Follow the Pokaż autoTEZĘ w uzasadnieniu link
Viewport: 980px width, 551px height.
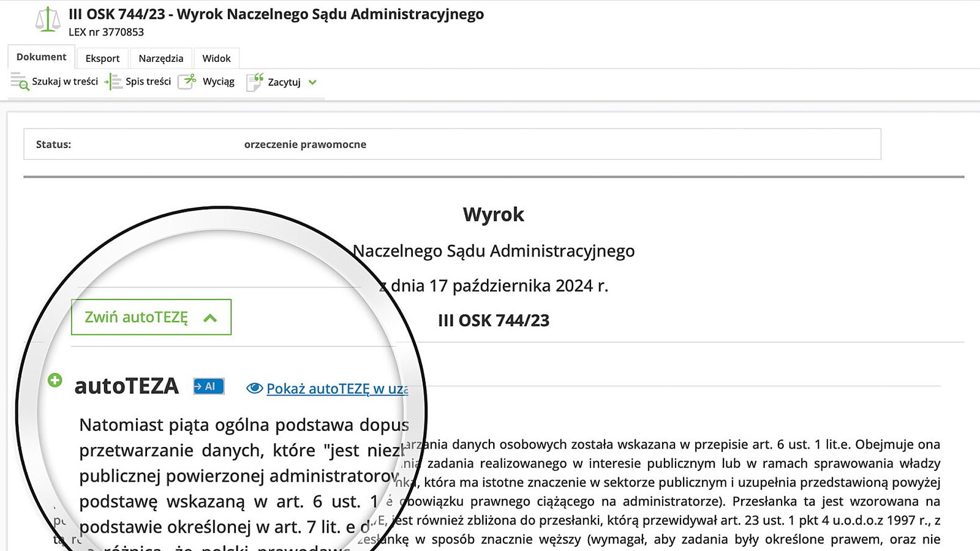click(x=337, y=389)
